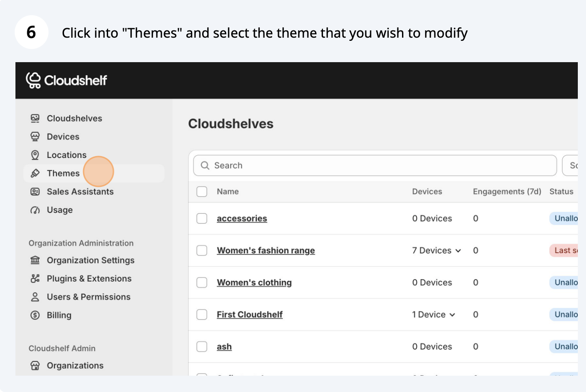Expand the 1 Device dropdown
Image resolution: width=586 pixels, height=392 pixels.
(452, 315)
